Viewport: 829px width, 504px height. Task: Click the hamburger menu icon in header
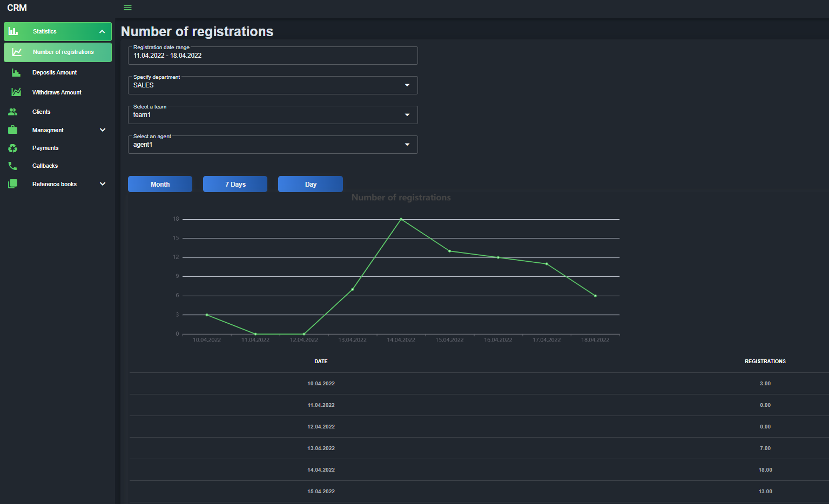127,8
